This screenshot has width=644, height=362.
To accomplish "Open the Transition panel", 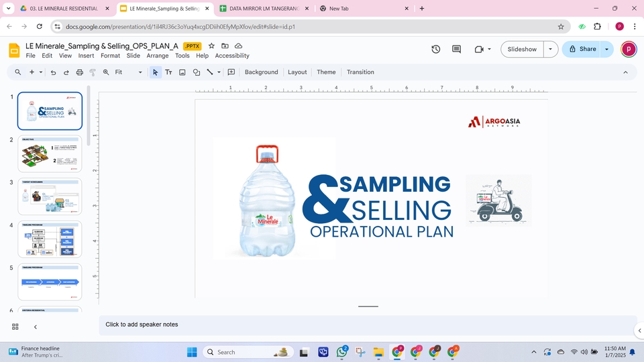I will (x=360, y=72).
